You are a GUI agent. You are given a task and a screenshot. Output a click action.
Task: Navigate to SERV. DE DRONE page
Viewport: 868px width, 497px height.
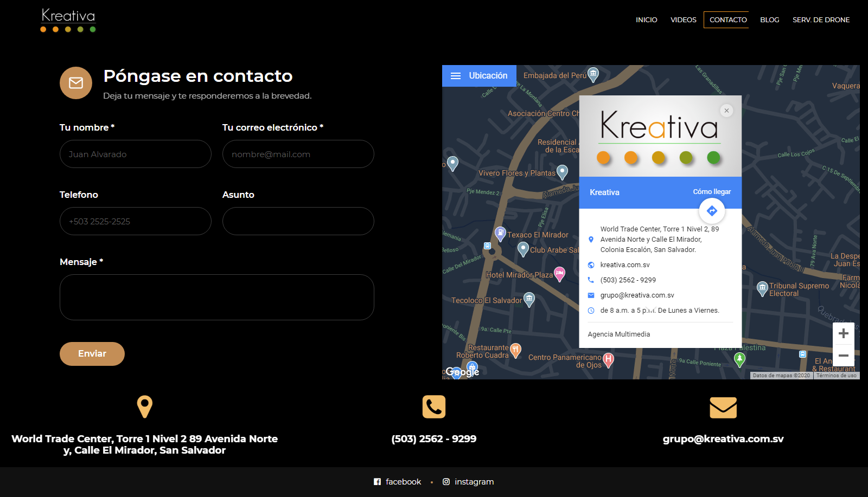pos(821,20)
